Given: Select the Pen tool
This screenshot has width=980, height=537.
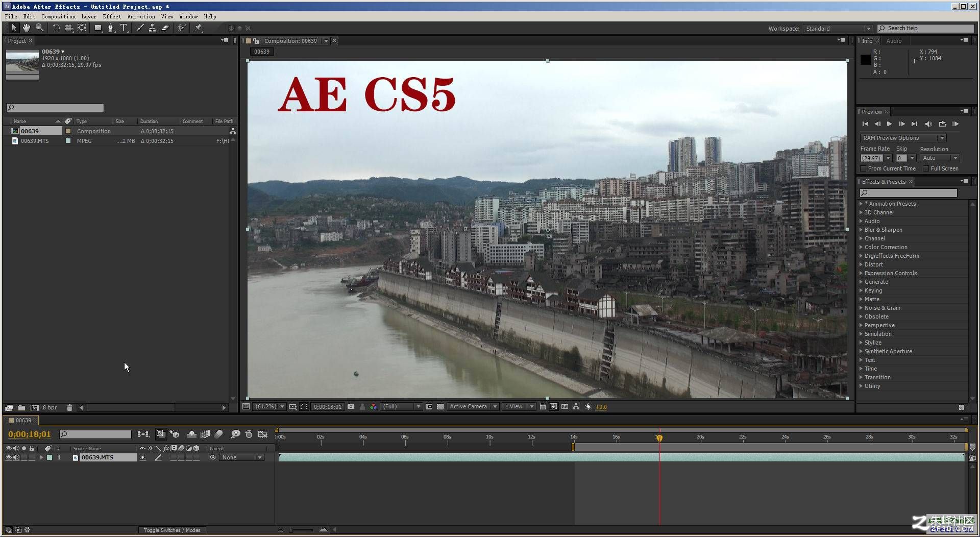Looking at the screenshot, I should pyautogui.click(x=110, y=28).
